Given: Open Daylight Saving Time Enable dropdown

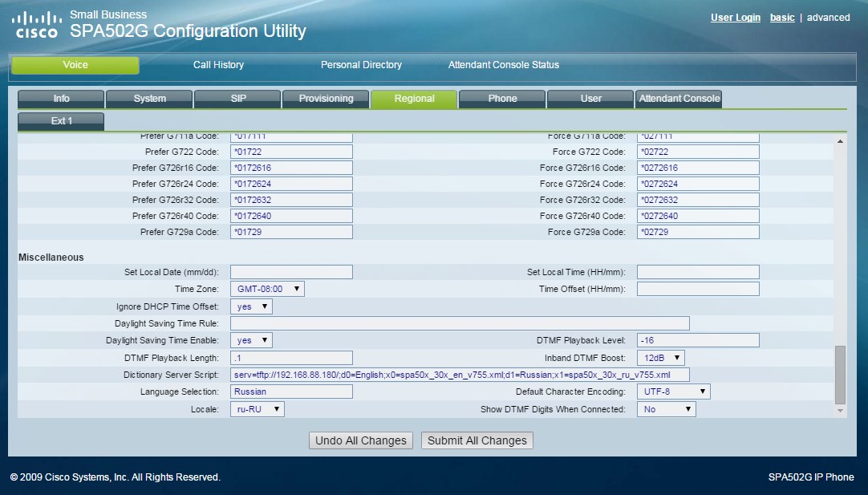Looking at the screenshot, I should [251, 340].
